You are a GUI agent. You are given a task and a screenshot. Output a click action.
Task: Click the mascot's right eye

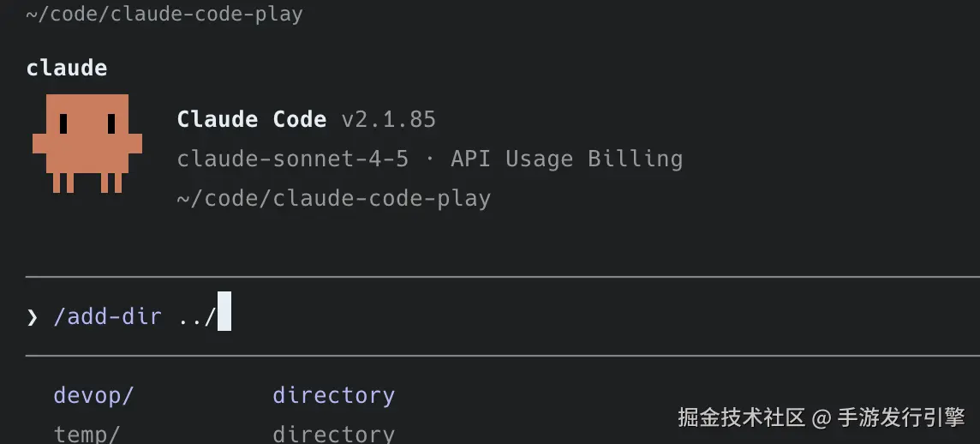coord(111,124)
